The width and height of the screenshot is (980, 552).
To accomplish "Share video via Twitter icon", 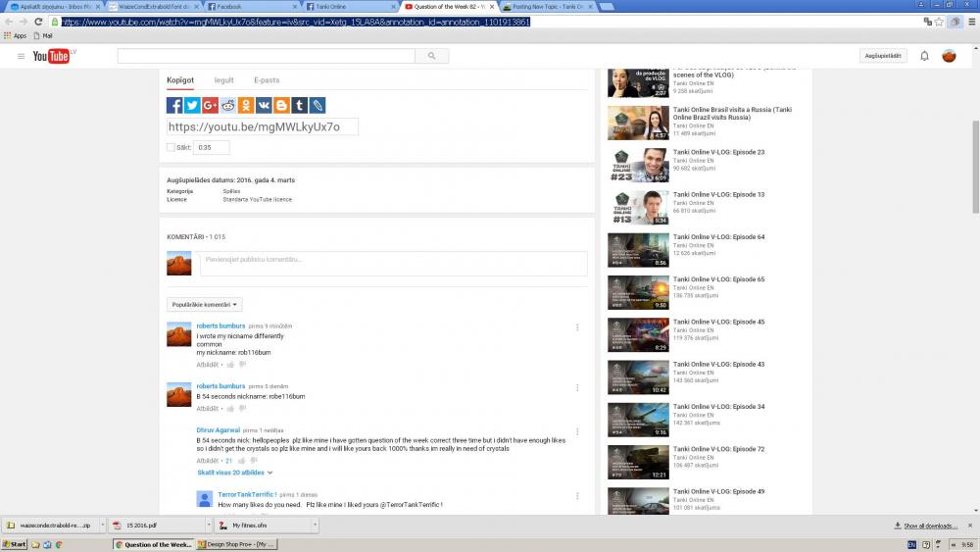I will coord(192,105).
